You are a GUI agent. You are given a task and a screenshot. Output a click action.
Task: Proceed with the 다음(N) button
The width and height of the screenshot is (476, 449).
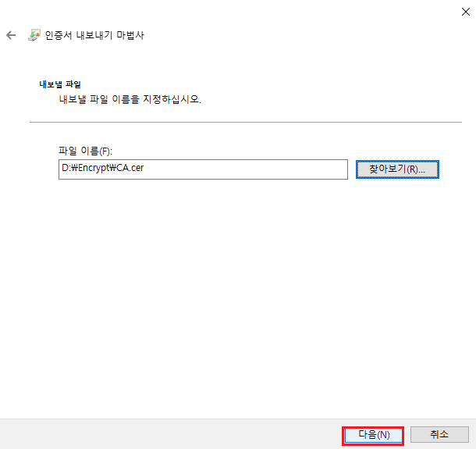[373, 435]
